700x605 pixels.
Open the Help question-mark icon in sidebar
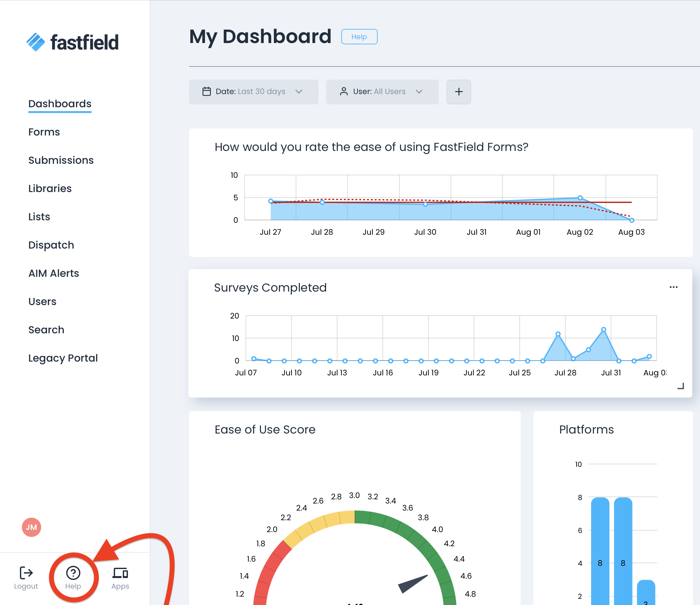click(73, 573)
